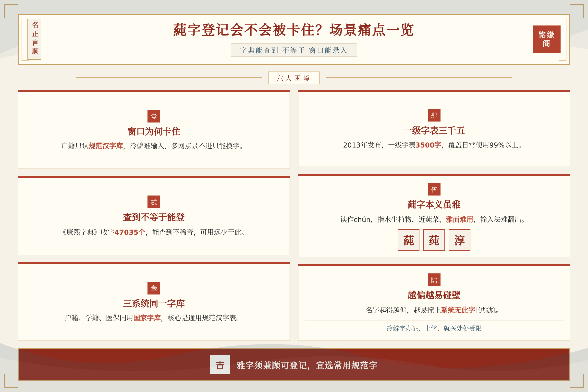Select the 淳 character tile
Viewport: 588px width, 392px height.
pos(460,240)
